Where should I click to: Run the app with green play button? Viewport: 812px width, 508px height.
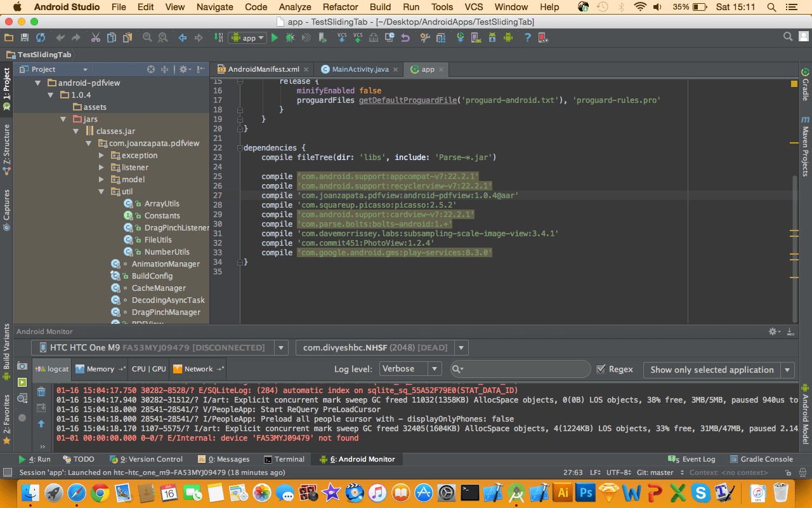(x=275, y=38)
